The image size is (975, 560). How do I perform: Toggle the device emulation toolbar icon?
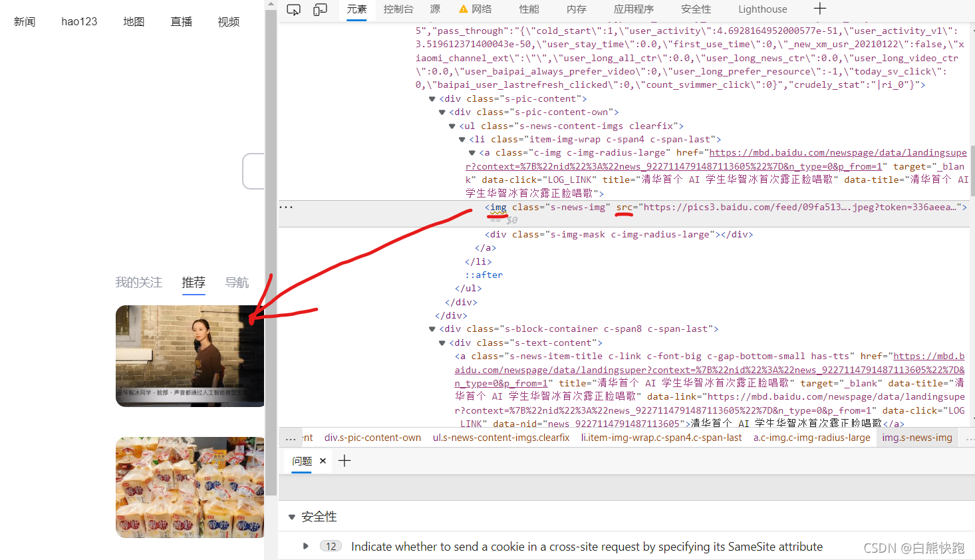pyautogui.click(x=320, y=9)
